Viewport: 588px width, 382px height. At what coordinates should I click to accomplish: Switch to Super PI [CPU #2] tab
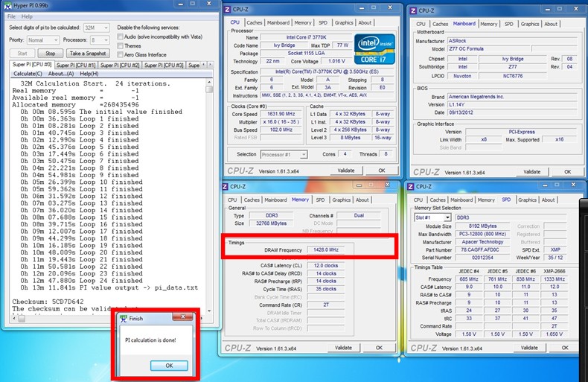pyautogui.click(x=120, y=66)
